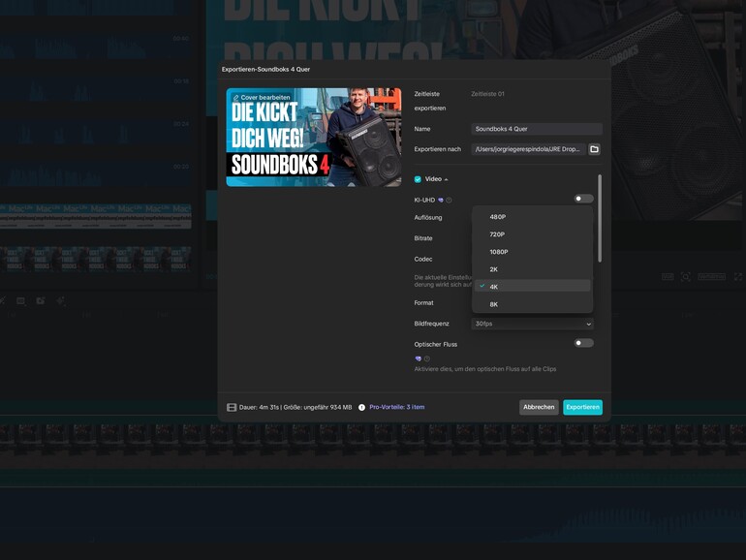
Task: Click the Name field Soundboks 4 Quer
Action: click(537, 129)
